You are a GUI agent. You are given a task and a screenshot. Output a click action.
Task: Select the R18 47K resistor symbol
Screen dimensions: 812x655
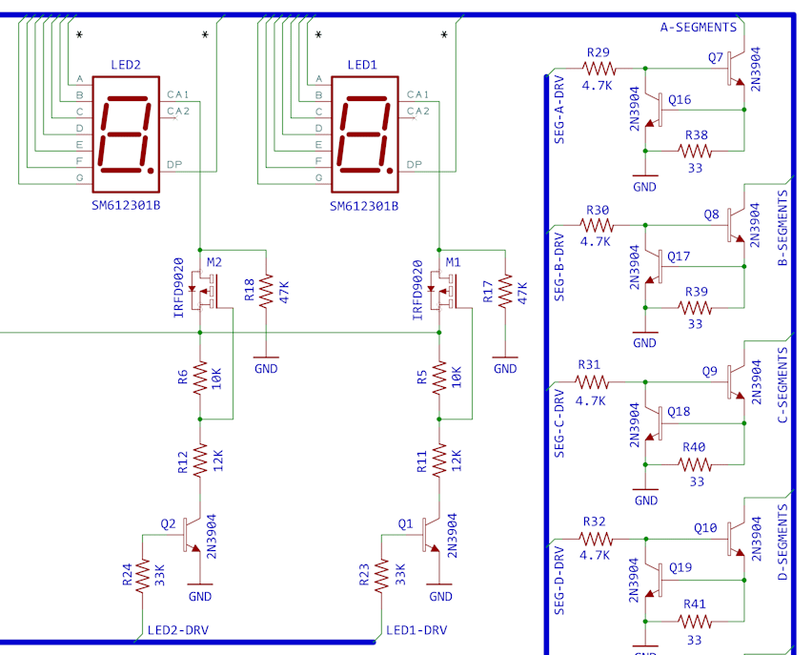click(266, 292)
